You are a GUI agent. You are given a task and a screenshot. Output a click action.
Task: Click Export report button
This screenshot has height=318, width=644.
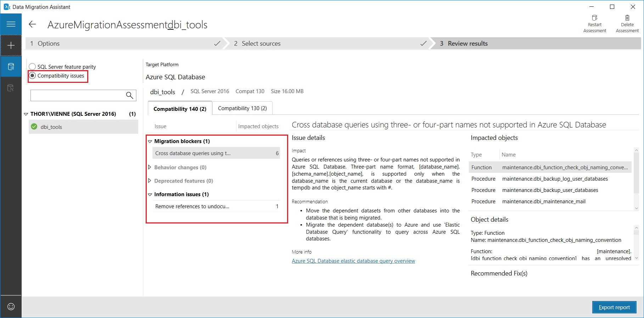(614, 307)
